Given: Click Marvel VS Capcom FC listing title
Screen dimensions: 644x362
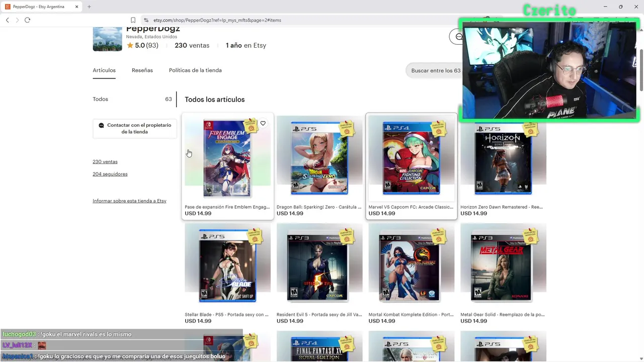Looking at the screenshot, I should tap(411, 207).
